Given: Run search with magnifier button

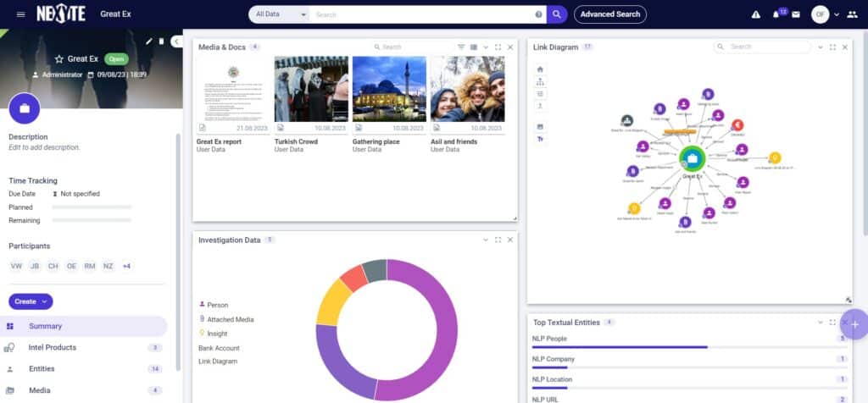Looking at the screenshot, I should coord(557,14).
